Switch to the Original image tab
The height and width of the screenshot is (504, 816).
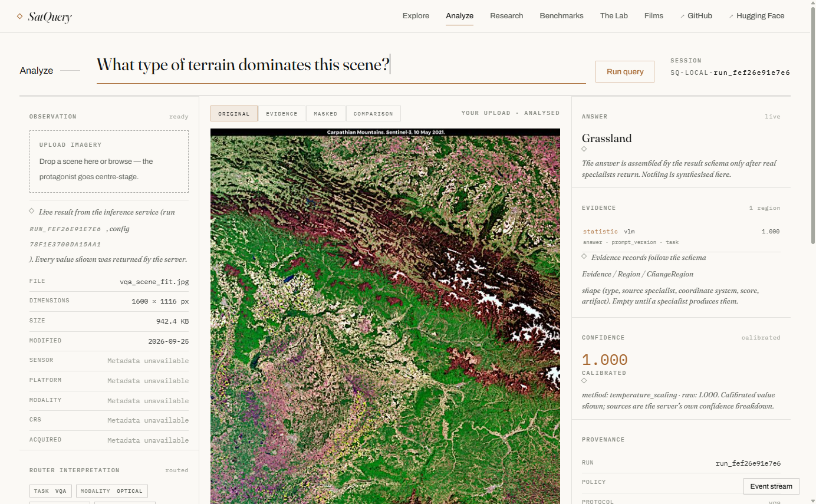[x=234, y=114]
